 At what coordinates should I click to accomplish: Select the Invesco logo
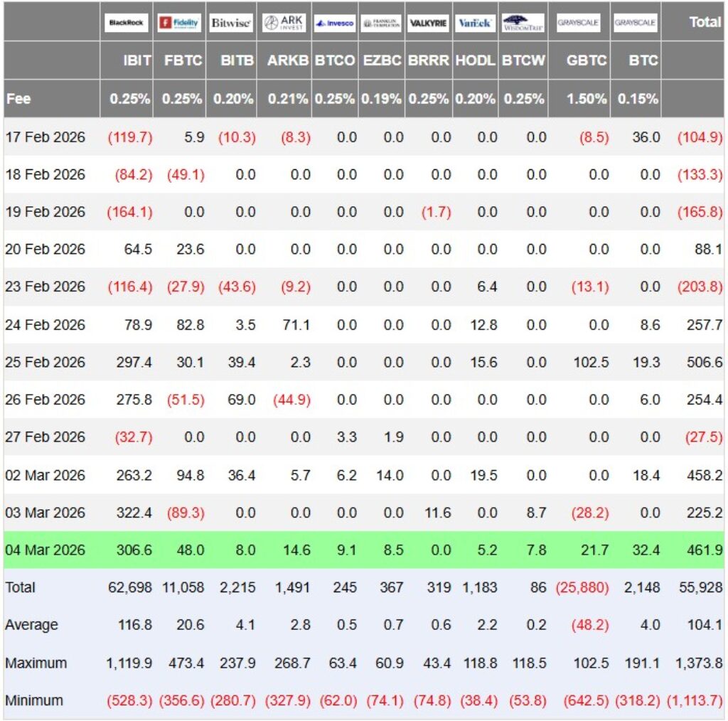(335, 23)
